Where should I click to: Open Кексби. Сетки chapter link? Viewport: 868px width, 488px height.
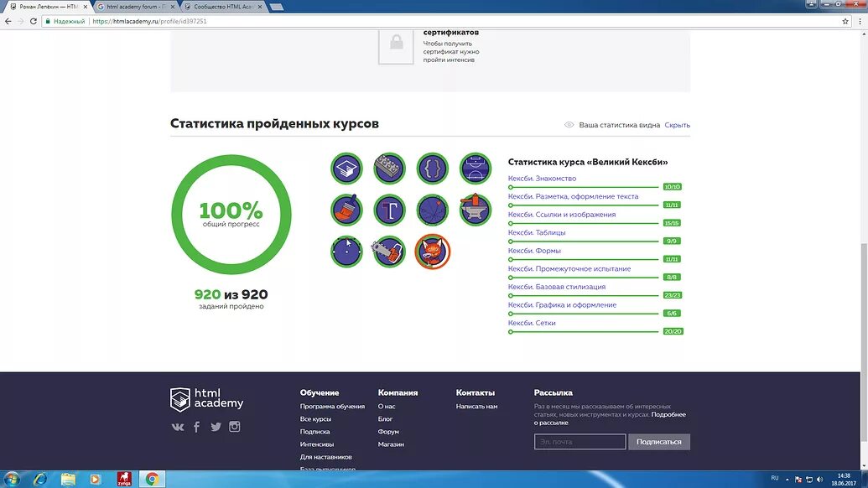tap(532, 323)
